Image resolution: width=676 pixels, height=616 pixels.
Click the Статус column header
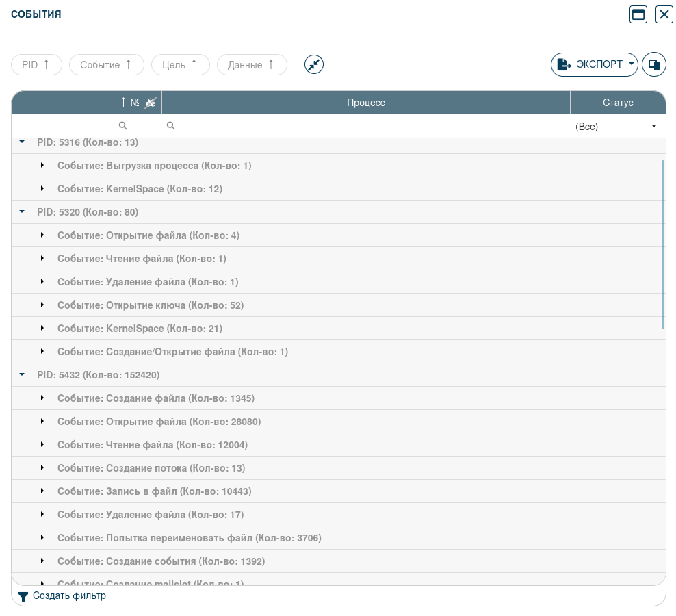pos(617,103)
